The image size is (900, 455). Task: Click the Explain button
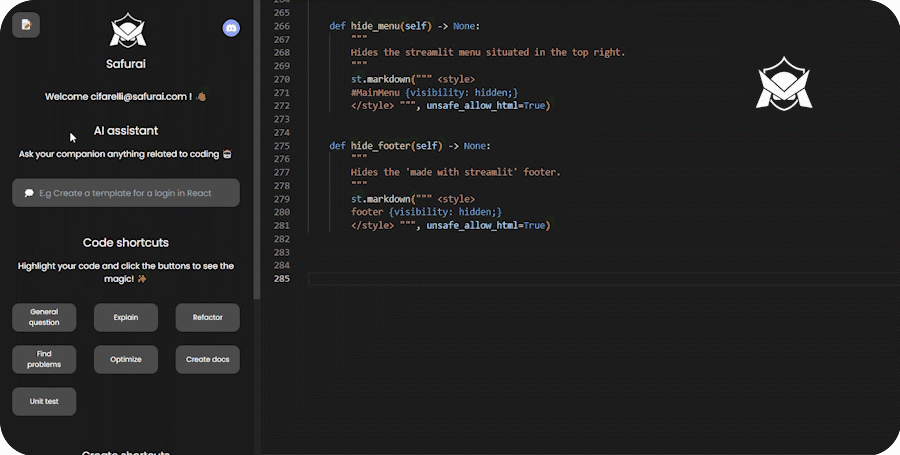pyautogui.click(x=126, y=317)
